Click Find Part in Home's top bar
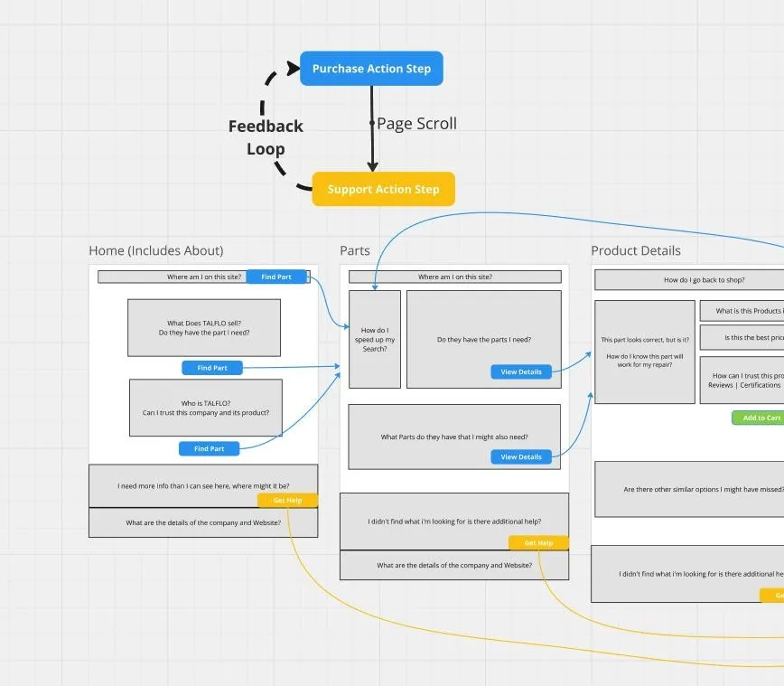 click(x=276, y=277)
